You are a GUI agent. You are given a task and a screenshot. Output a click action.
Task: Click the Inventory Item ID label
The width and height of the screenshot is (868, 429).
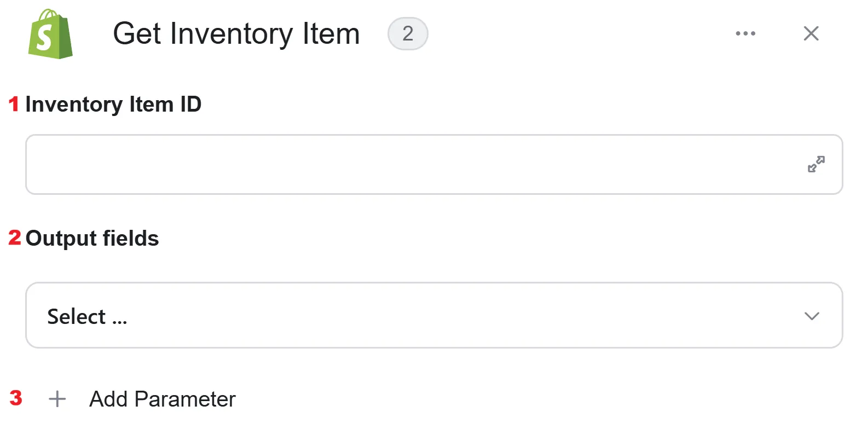pos(113,104)
